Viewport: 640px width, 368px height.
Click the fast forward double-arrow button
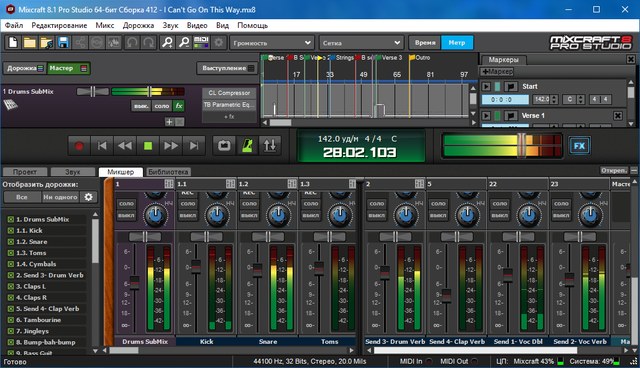[171, 146]
